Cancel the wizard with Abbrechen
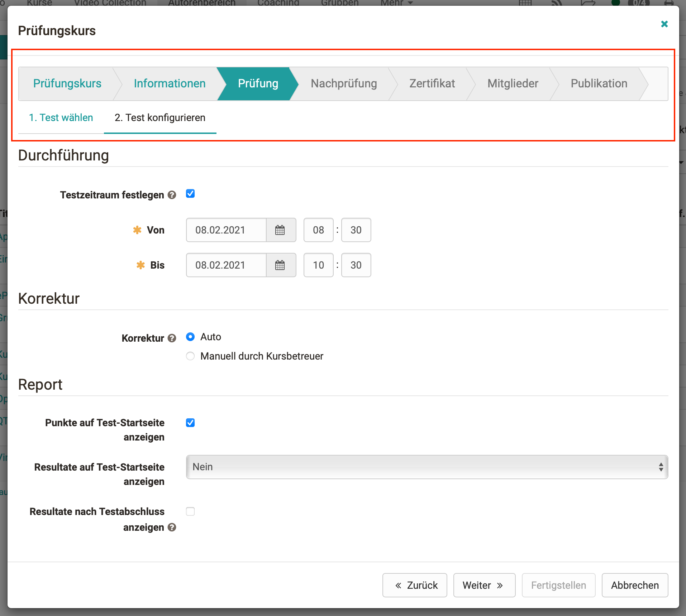The height and width of the screenshot is (616, 686). tap(634, 585)
